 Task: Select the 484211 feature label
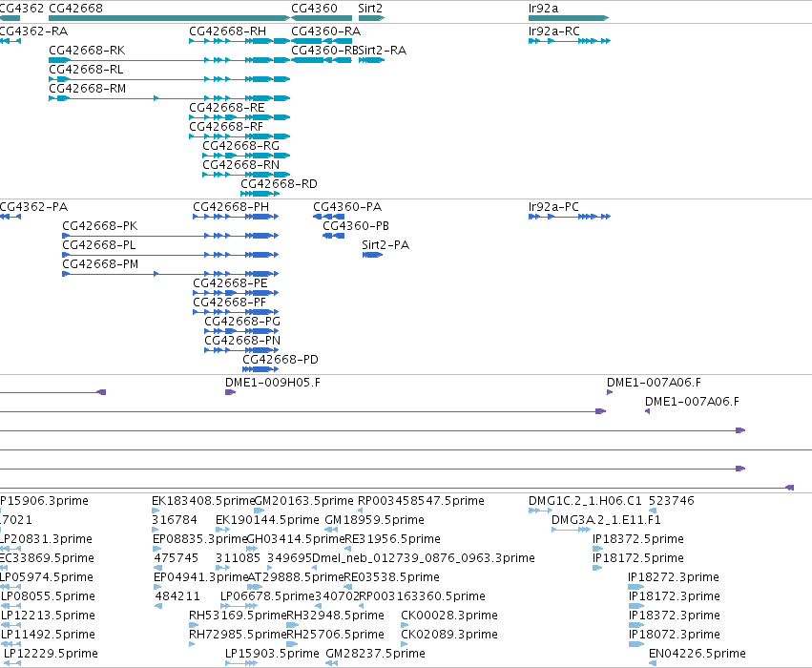click(x=177, y=596)
